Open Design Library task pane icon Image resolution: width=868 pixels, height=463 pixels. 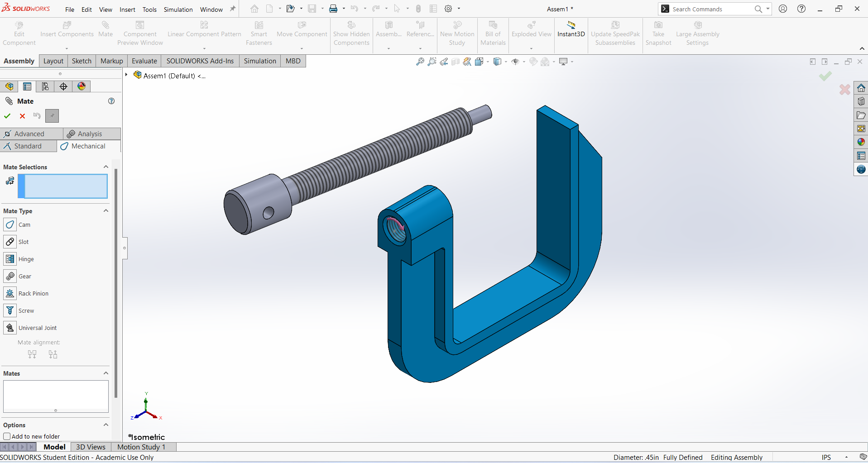861,101
